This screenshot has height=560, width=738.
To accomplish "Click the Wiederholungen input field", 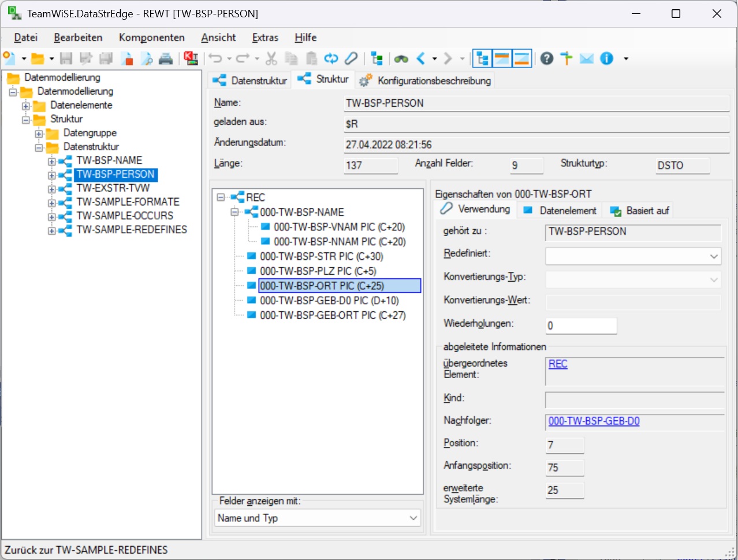I will pos(581,326).
